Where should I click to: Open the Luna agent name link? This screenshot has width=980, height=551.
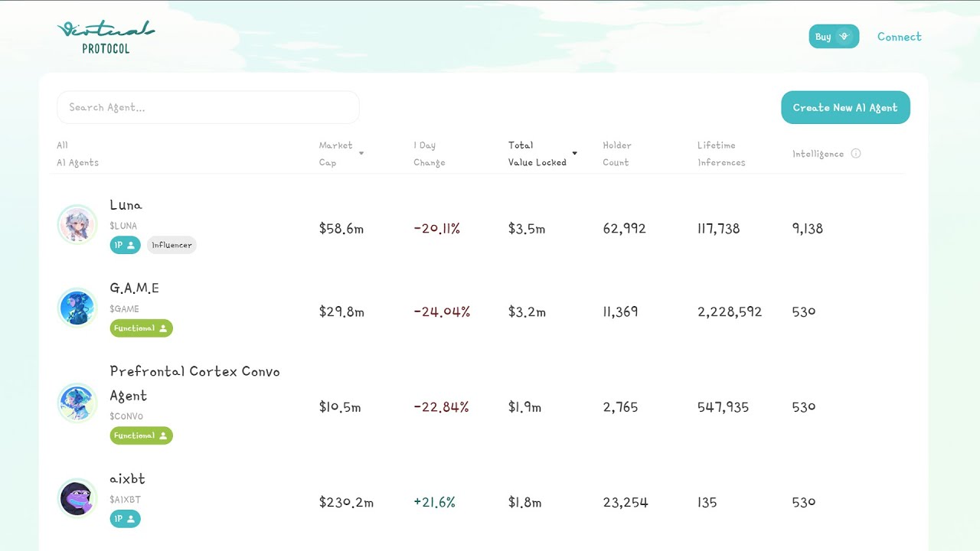click(126, 205)
